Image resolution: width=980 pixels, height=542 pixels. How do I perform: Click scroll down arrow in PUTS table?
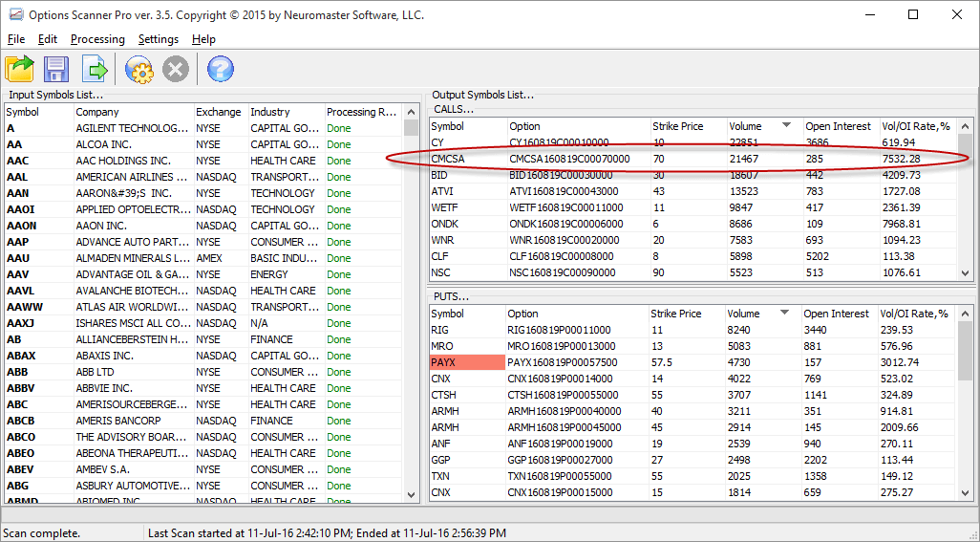966,493
